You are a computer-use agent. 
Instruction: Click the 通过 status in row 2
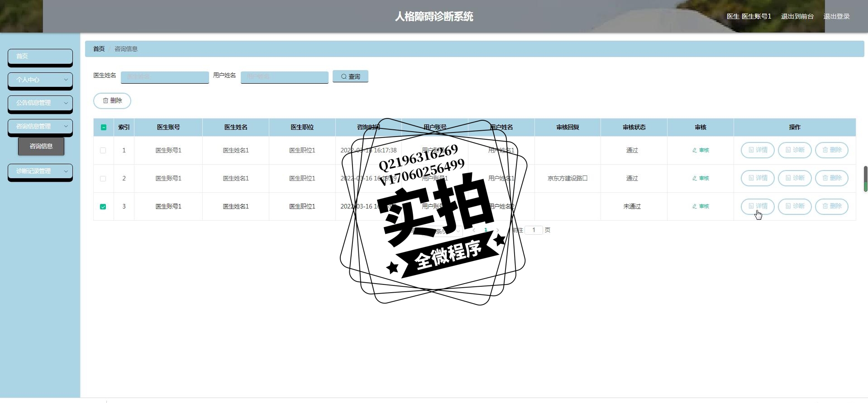click(632, 178)
